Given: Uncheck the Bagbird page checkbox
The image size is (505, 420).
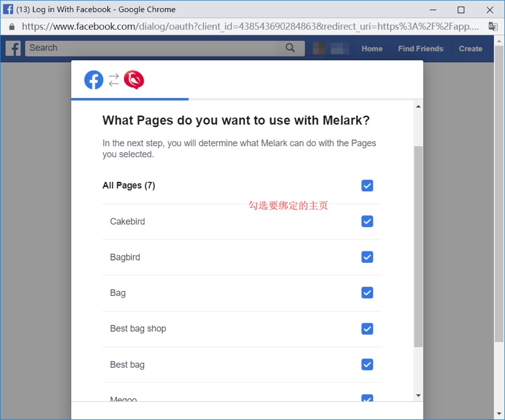Looking at the screenshot, I should [x=367, y=257].
